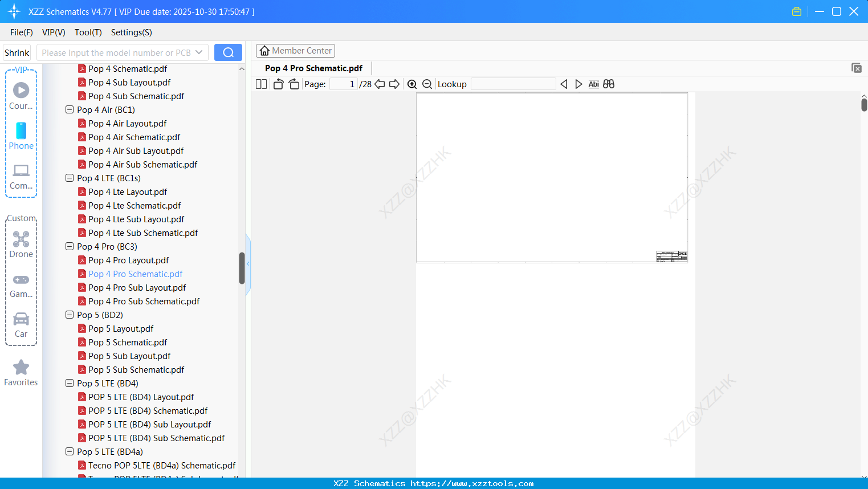The image size is (868, 489).
Task: Switch to the Pop 4 Pro Schematic.pdf tab
Action: click(x=313, y=68)
